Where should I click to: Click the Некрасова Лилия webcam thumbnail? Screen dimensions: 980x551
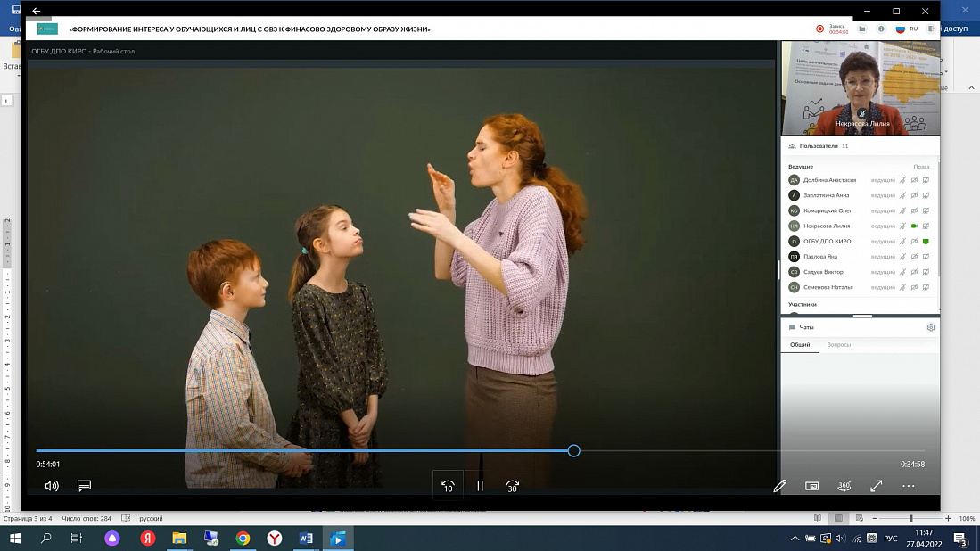pyautogui.click(x=861, y=87)
